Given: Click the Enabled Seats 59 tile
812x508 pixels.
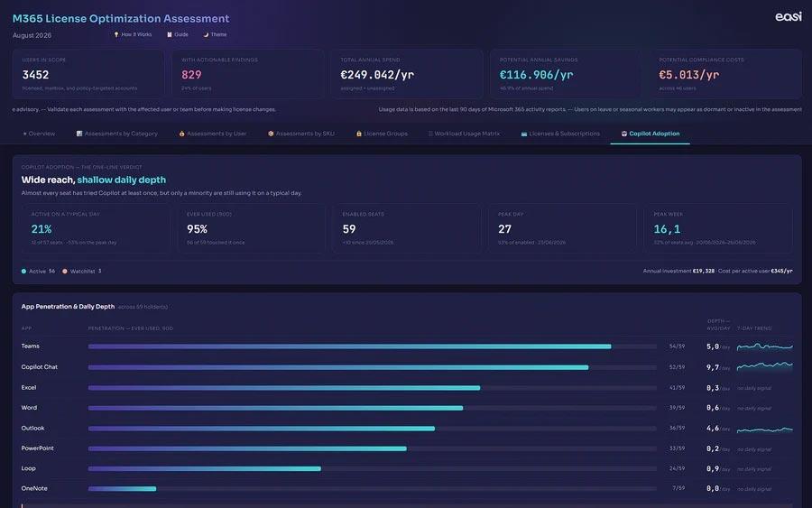Looking at the screenshot, I should click(x=407, y=228).
